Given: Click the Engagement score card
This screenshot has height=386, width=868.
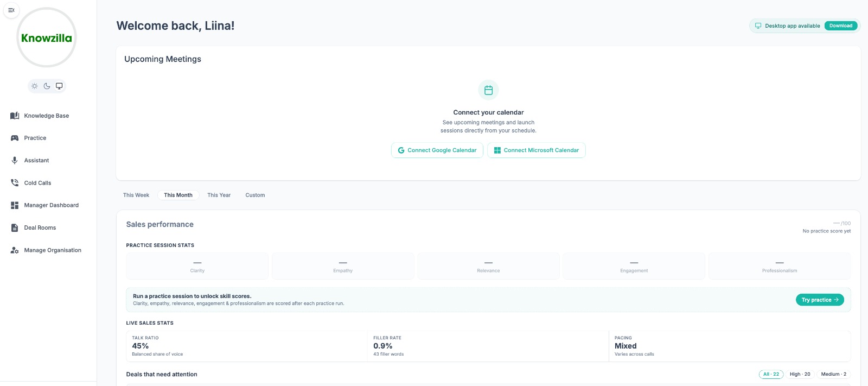Looking at the screenshot, I should [x=634, y=266].
